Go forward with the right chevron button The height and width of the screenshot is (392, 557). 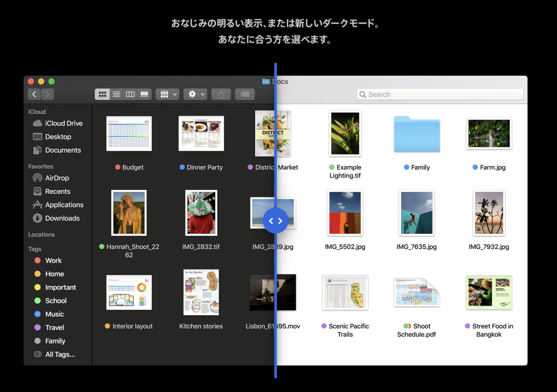pos(47,94)
